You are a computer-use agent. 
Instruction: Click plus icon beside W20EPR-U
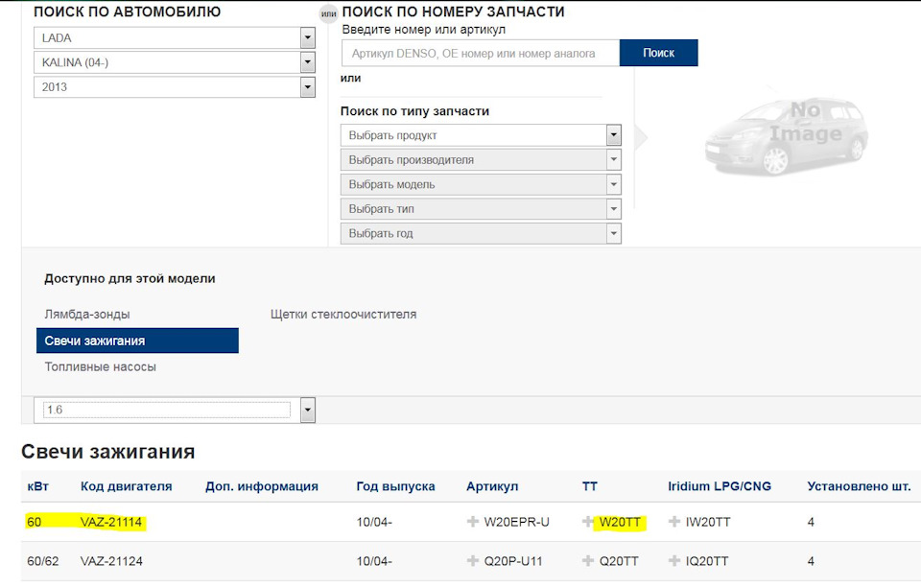(x=473, y=523)
